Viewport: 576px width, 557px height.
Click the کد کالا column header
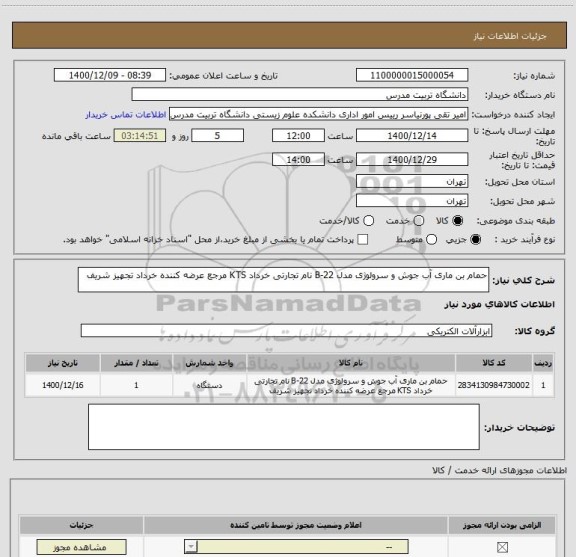point(494,363)
